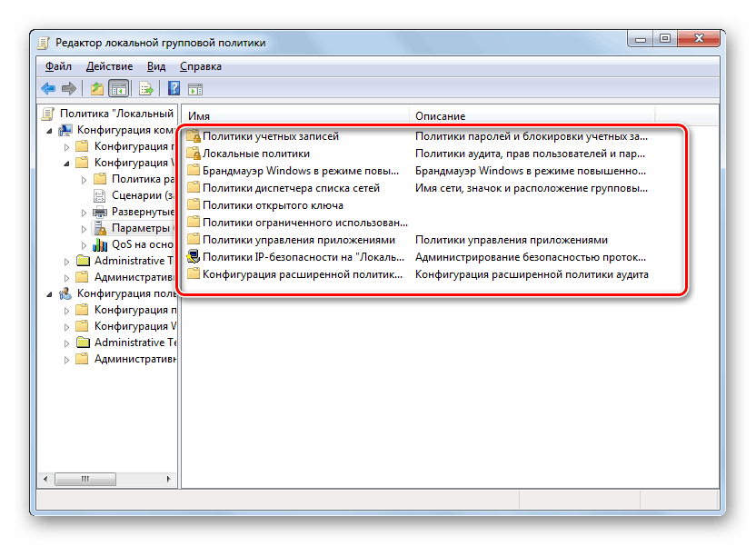Close the policy editor window

tap(699, 39)
